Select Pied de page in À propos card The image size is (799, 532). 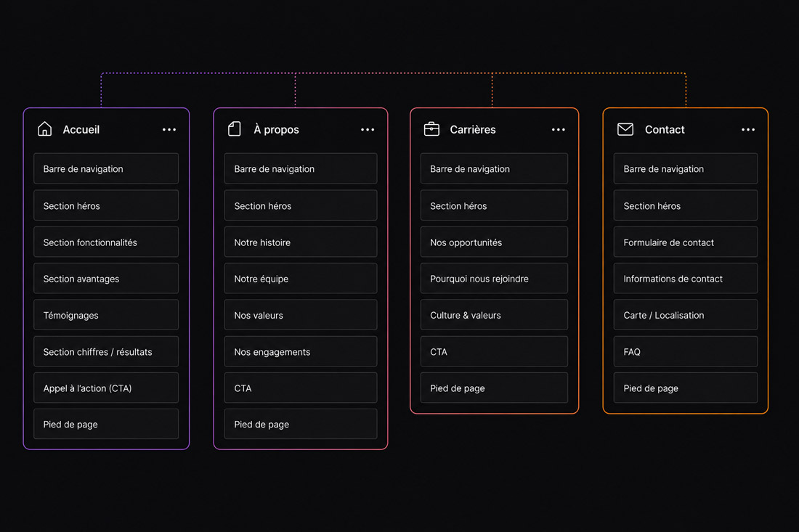coord(301,424)
